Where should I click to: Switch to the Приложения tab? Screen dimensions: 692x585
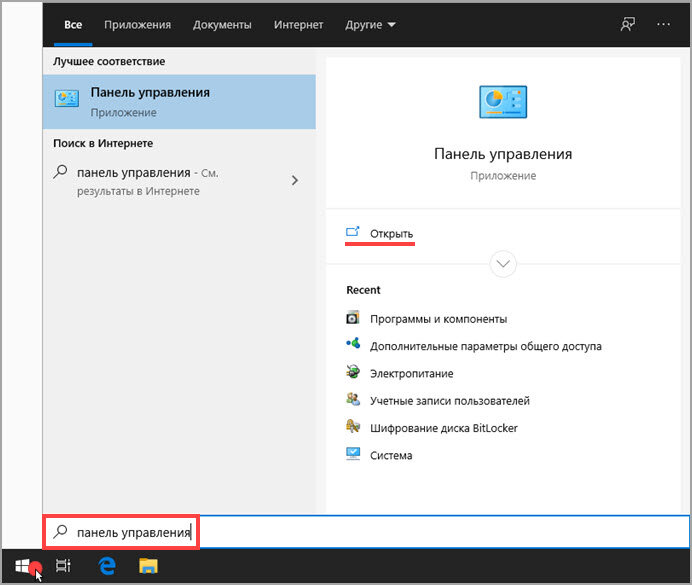137,25
